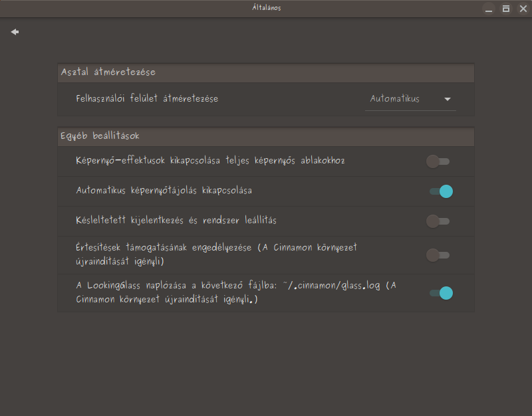Click the Értesítések támogatásának engedélyezése label
Image resolution: width=532 pixels, height=416 pixels.
point(217,255)
